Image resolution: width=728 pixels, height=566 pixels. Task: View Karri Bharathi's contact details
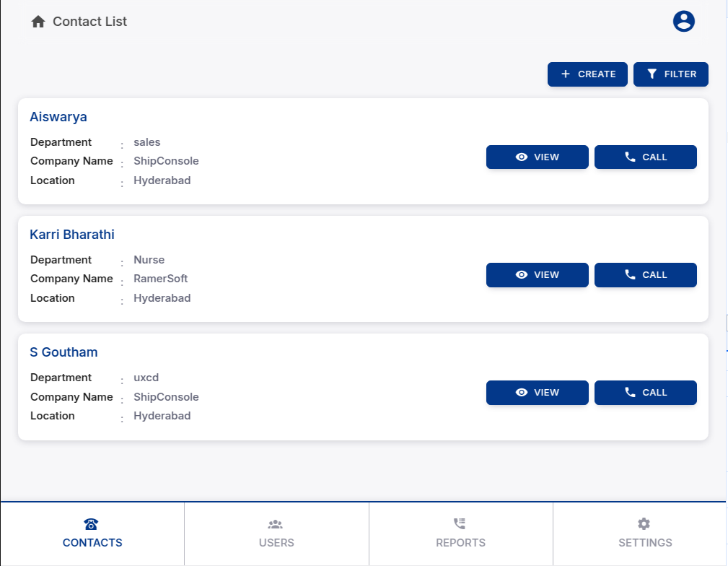coord(537,275)
